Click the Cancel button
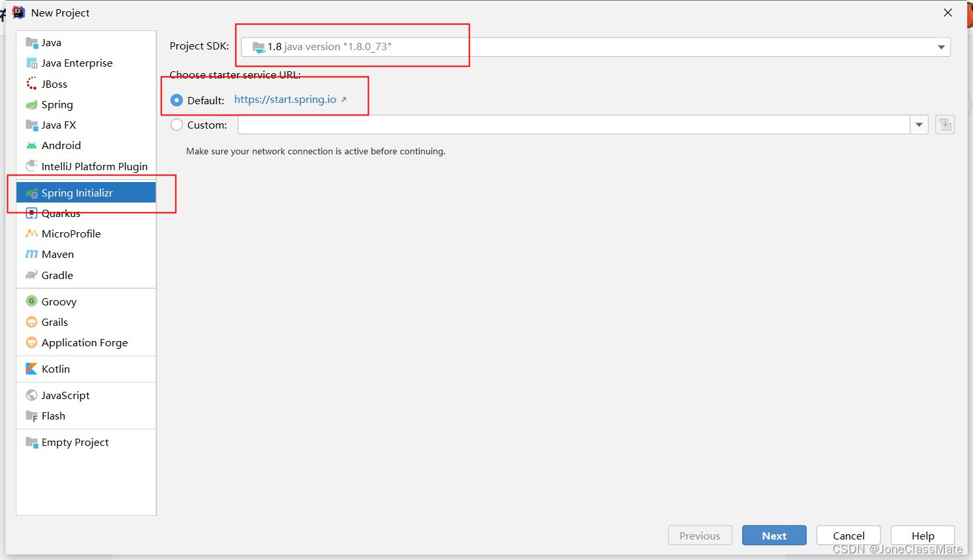This screenshot has height=560, width=973. 848,536
